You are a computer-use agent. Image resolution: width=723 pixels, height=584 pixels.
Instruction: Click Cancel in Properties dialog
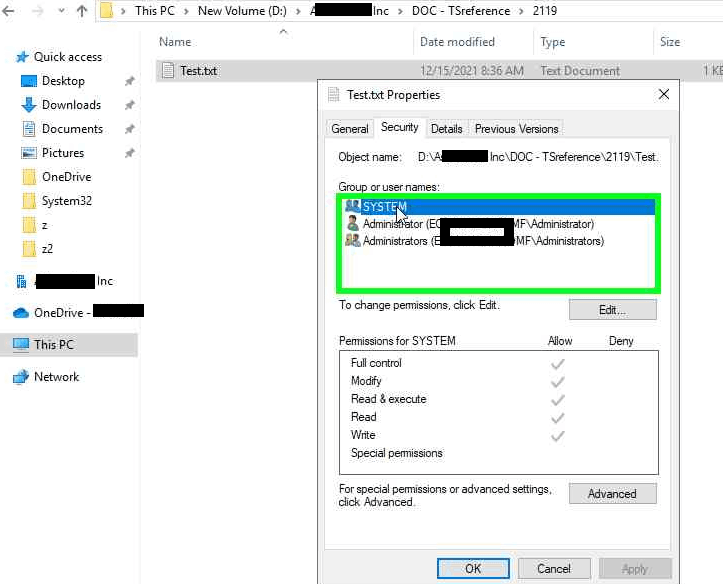(554, 568)
